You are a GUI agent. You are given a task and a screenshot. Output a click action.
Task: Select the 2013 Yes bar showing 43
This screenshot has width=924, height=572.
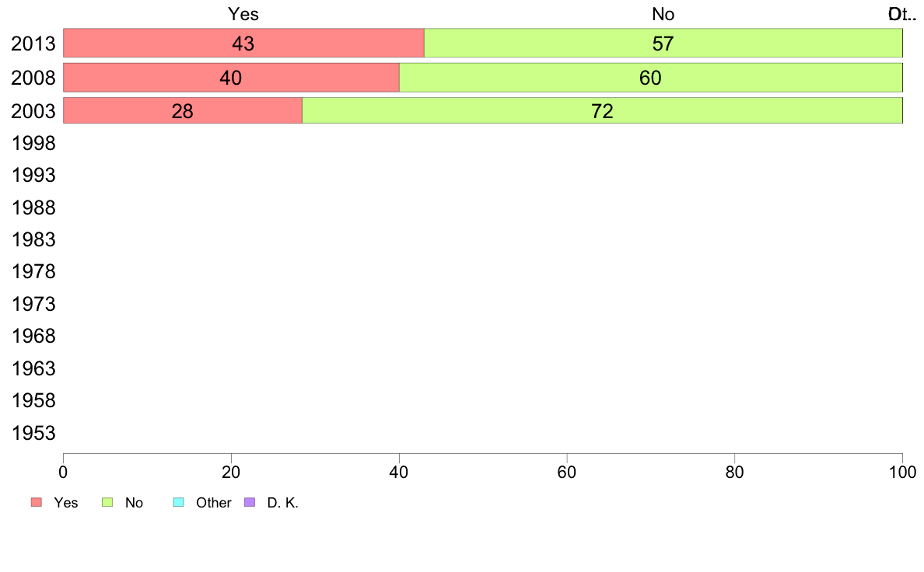(x=243, y=43)
